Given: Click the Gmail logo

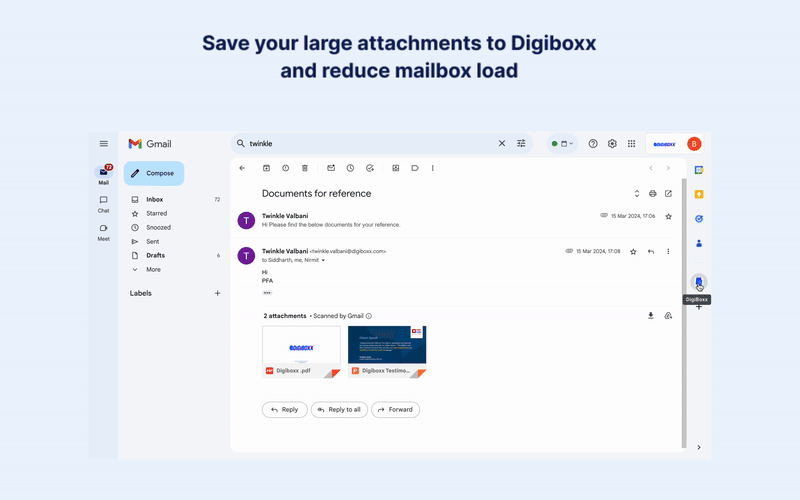Looking at the screenshot, I should (x=150, y=144).
